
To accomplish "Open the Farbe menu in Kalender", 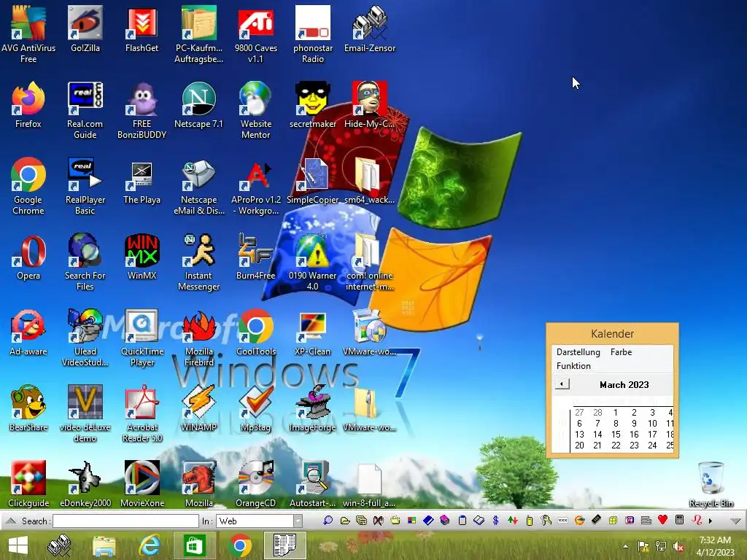I will click(x=621, y=352).
